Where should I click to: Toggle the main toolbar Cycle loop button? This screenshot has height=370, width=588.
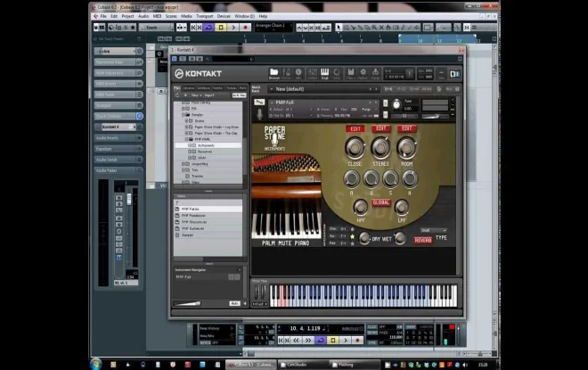click(208, 28)
